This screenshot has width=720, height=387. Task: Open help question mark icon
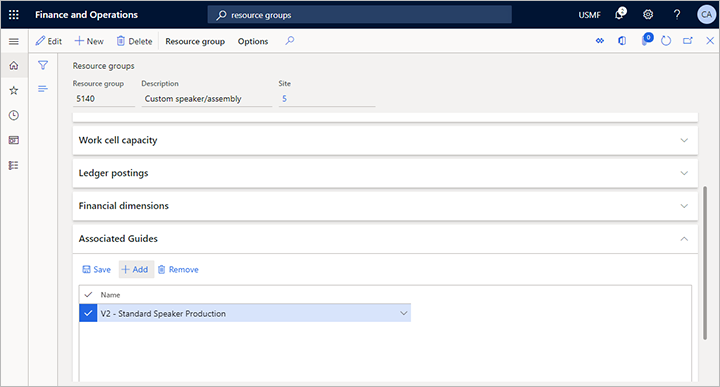(677, 15)
